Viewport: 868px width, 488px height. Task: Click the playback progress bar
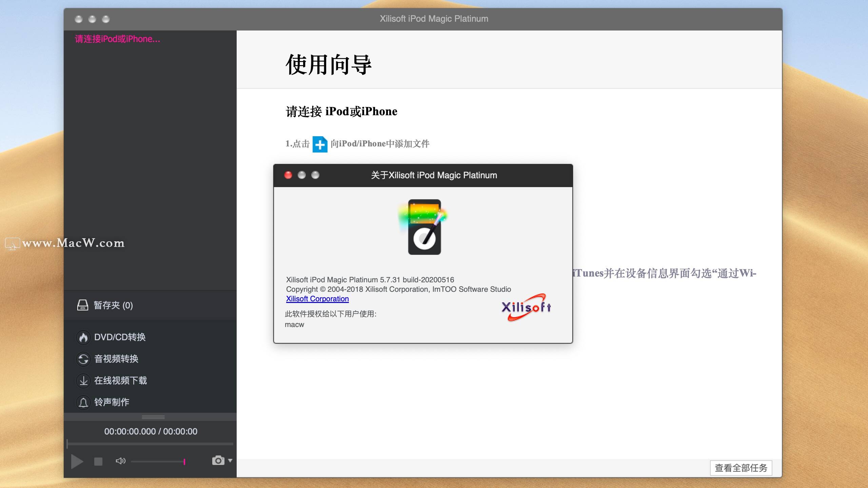tap(150, 444)
